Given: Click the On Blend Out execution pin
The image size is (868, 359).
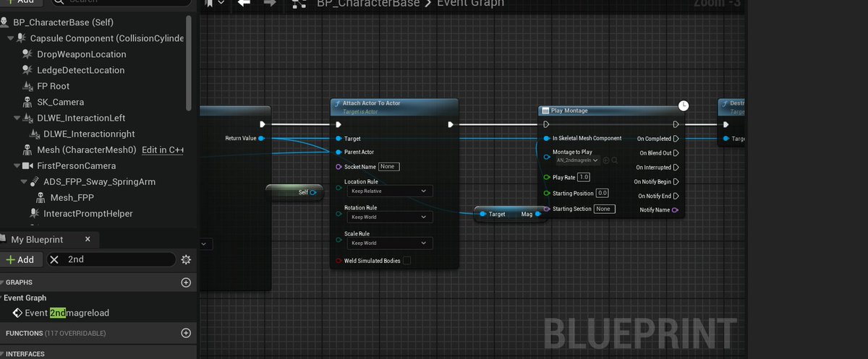Looking at the screenshot, I should 676,153.
